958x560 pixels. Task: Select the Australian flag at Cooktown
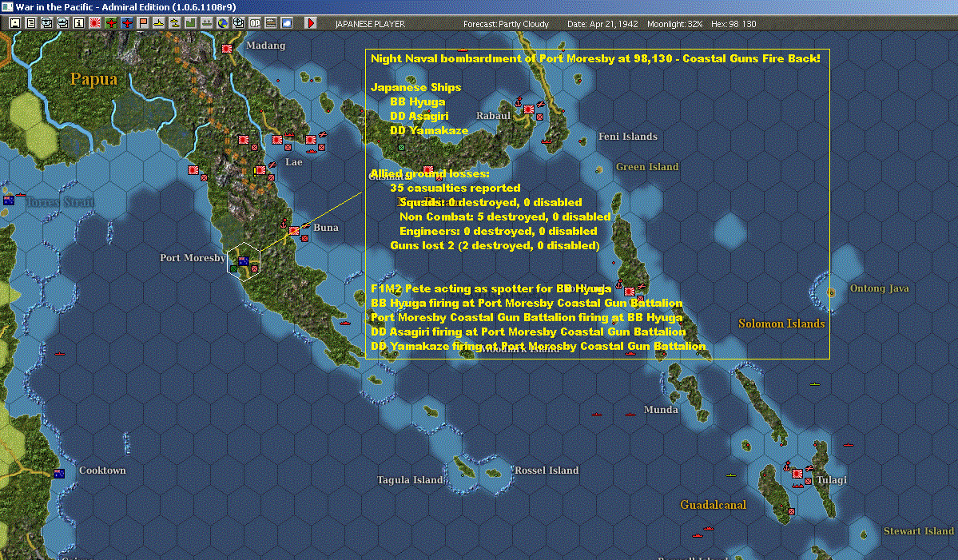click(59, 473)
